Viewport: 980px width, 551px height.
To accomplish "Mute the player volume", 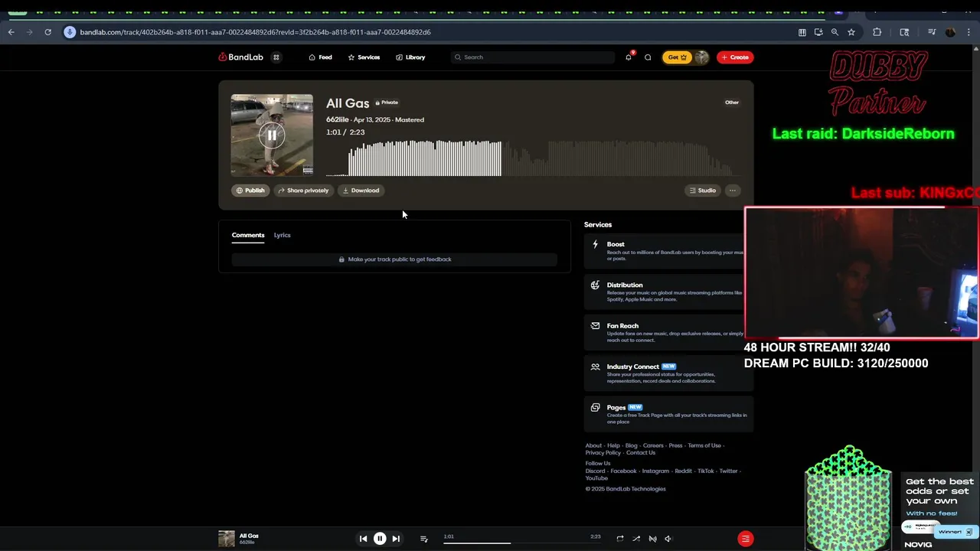I will click(668, 539).
